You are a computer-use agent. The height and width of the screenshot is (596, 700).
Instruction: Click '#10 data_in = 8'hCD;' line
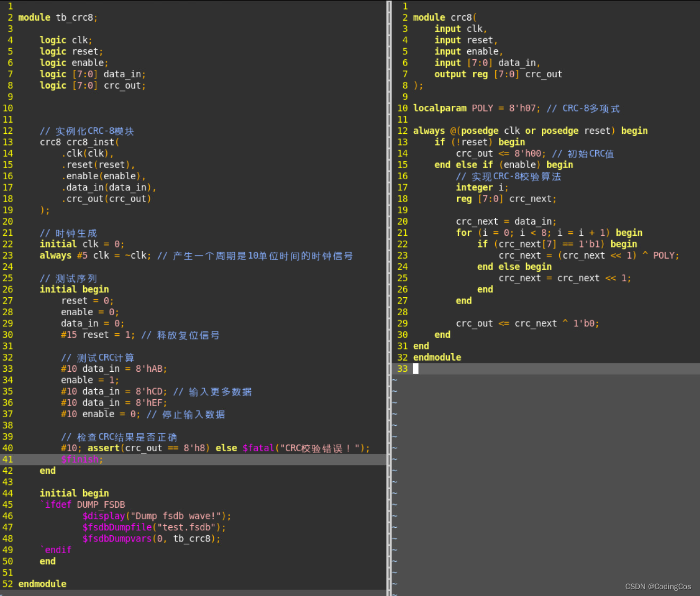(x=114, y=391)
